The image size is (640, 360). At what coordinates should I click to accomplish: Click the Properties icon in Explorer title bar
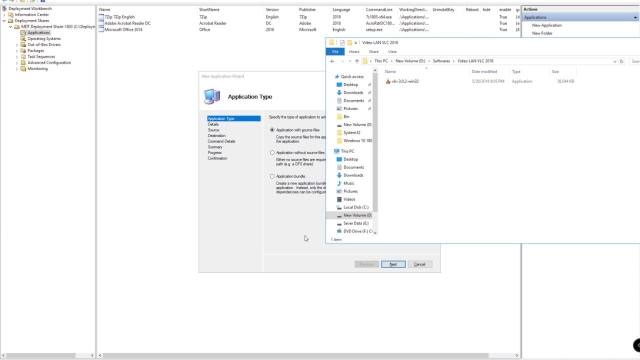pos(342,42)
